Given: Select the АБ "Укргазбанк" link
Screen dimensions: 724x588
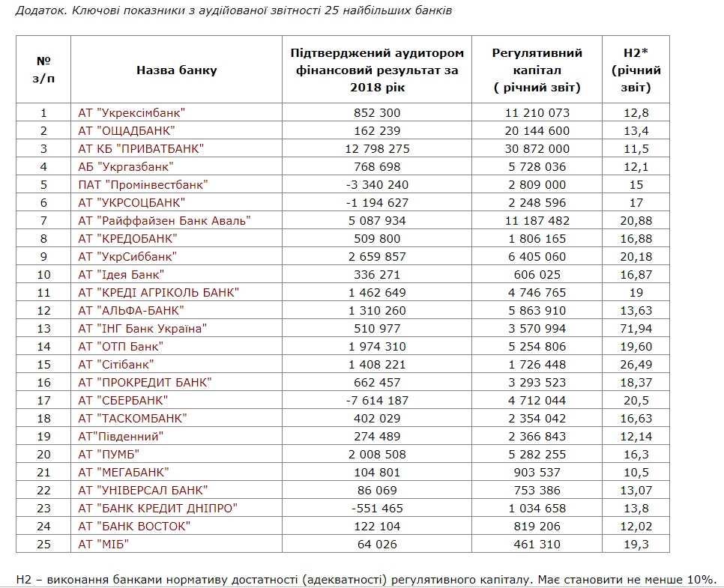Looking at the screenshot, I should pyautogui.click(x=126, y=167).
